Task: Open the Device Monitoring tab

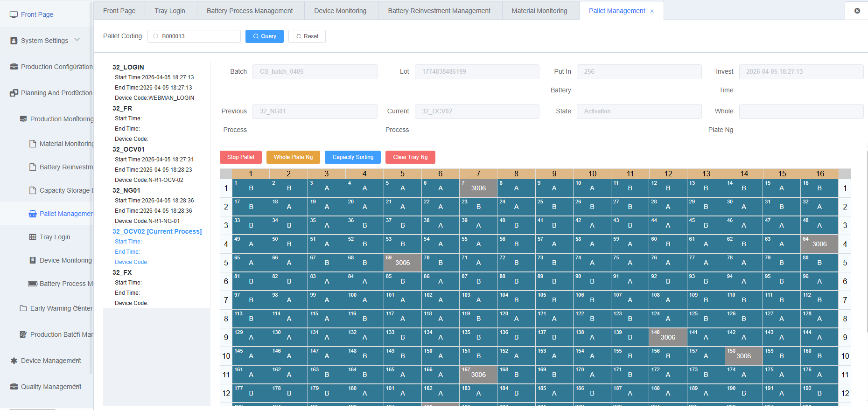Action: click(x=340, y=11)
